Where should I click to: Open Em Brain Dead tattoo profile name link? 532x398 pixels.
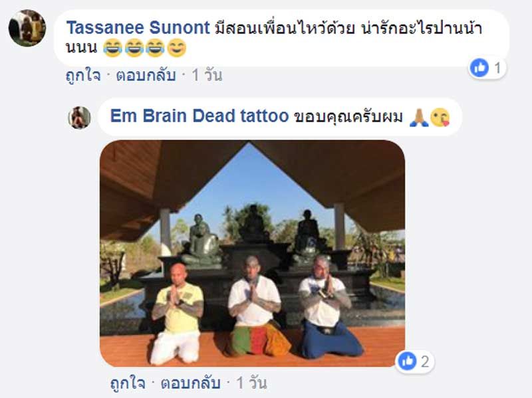199,116
